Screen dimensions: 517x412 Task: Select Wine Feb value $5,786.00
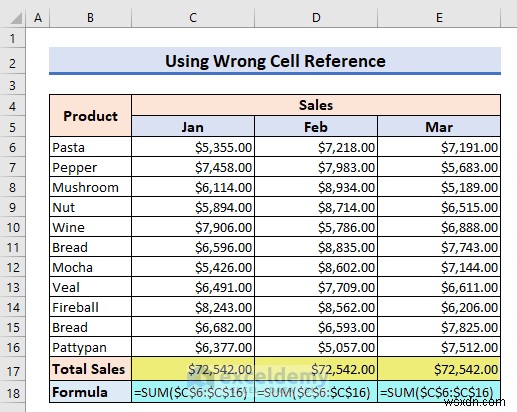point(316,227)
